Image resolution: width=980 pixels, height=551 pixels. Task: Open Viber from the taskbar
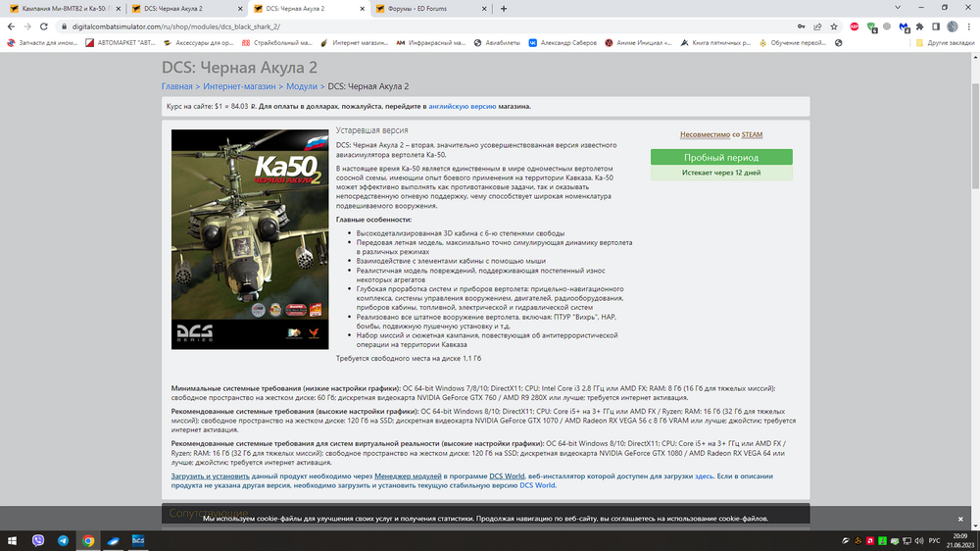pos(38,541)
